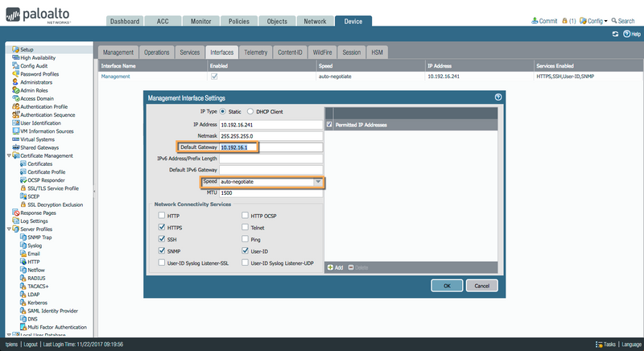Viewport: 644px width, 351px height.
Task: Uncheck the User-ID checkbox
Action: pyautogui.click(x=245, y=250)
